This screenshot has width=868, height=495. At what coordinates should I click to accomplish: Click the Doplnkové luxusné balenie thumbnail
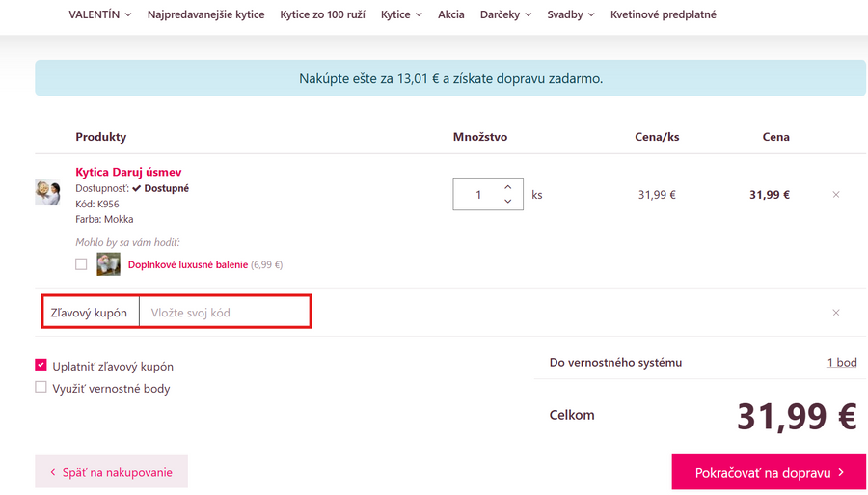[x=109, y=264]
